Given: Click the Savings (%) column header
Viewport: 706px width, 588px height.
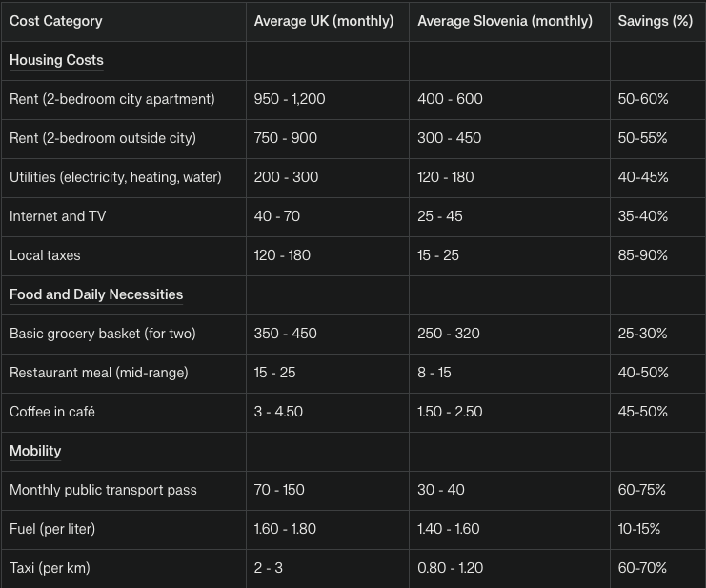Looking at the screenshot, I should coord(655,21).
